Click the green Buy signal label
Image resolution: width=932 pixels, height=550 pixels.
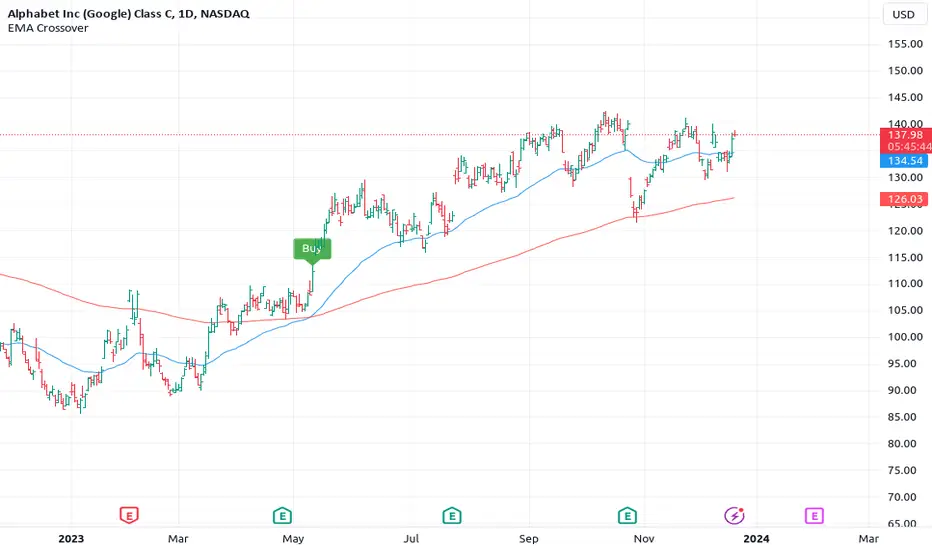pos(312,250)
